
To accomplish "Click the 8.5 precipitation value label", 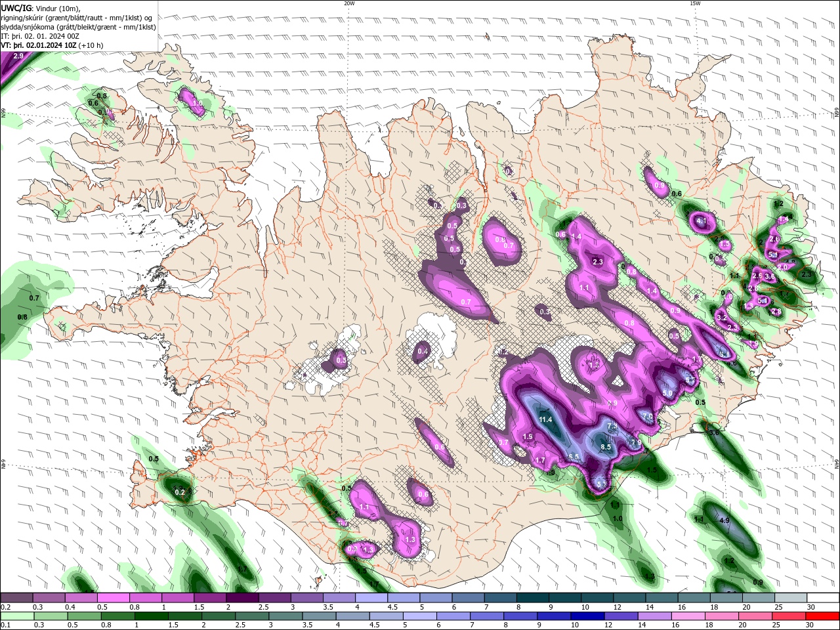I will pyautogui.click(x=606, y=447).
